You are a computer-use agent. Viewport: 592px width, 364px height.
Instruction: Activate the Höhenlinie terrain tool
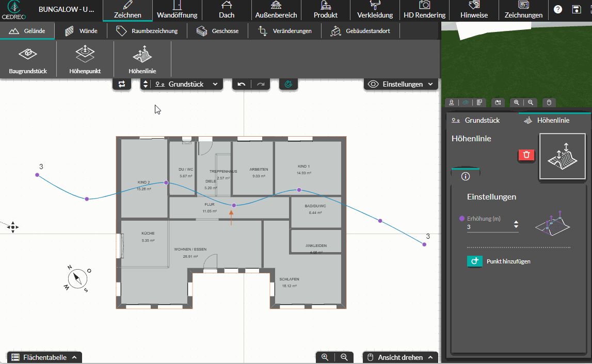(142, 59)
